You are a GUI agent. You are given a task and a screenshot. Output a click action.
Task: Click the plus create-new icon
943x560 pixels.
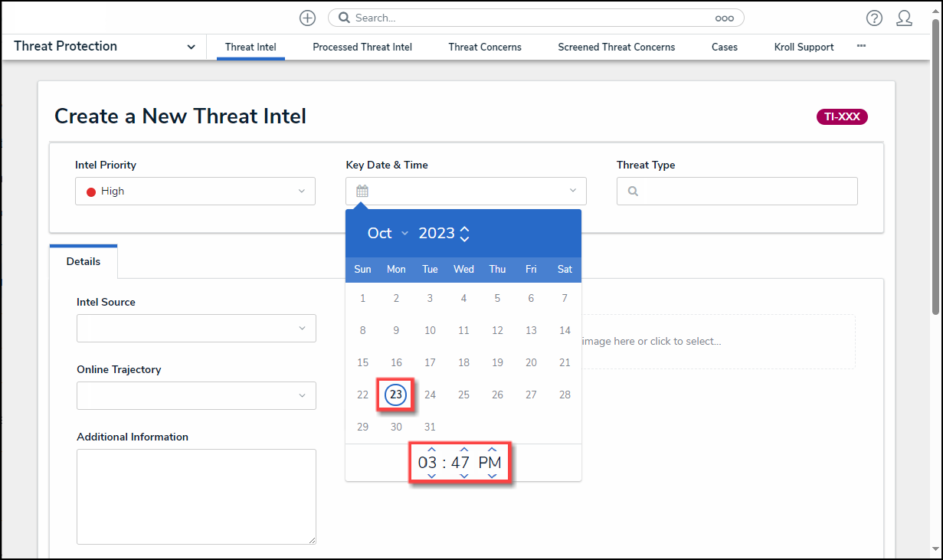tap(307, 18)
